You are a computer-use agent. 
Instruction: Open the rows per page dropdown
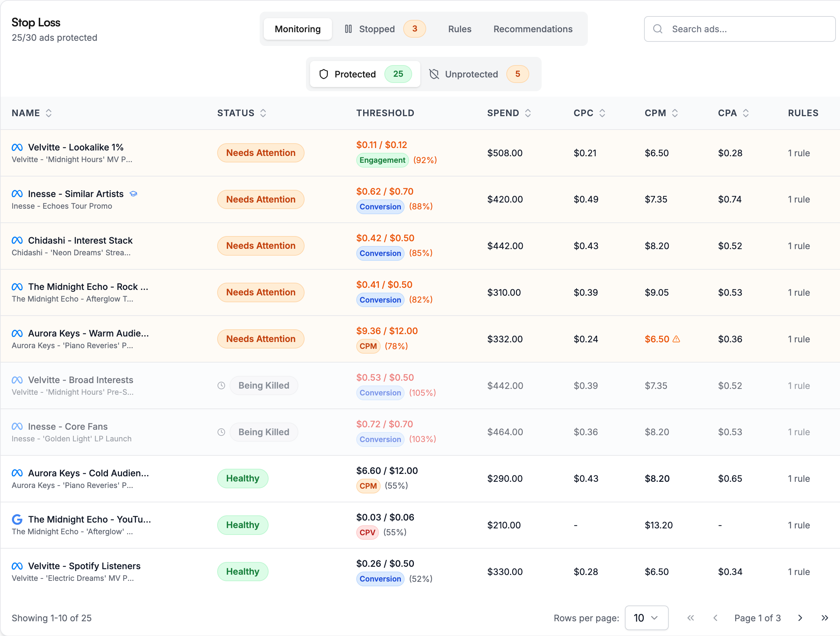tap(646, 618)
